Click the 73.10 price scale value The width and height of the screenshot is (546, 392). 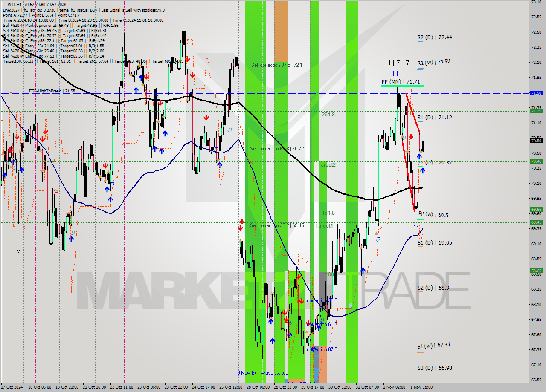pos(536,2)
